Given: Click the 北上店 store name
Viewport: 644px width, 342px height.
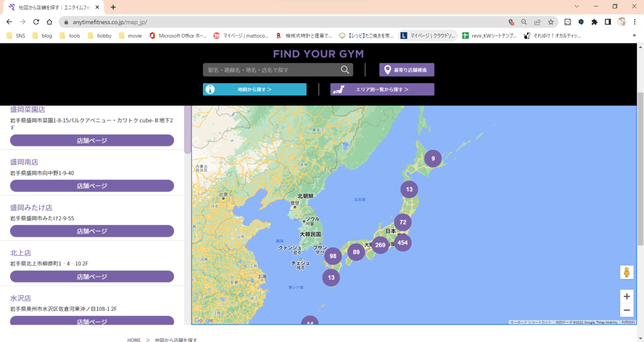Looking at the screenshot, I should (x=20, y=252).
